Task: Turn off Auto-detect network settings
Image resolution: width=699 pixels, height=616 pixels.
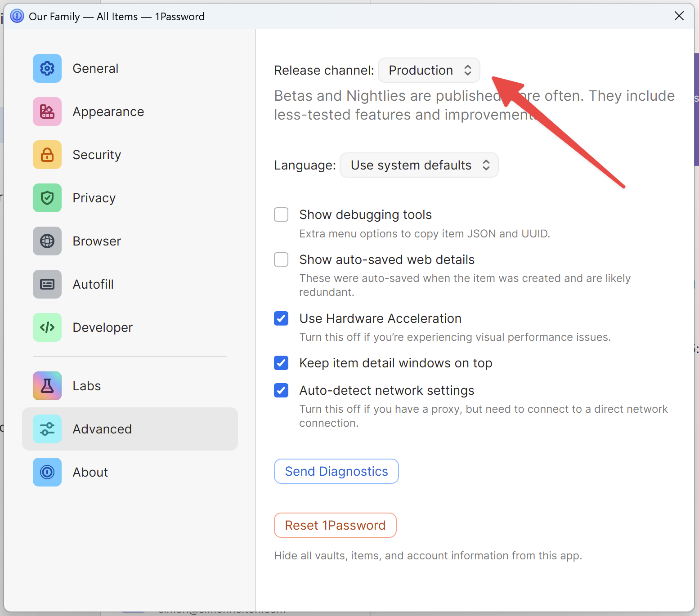Action: tap(281, 390)
